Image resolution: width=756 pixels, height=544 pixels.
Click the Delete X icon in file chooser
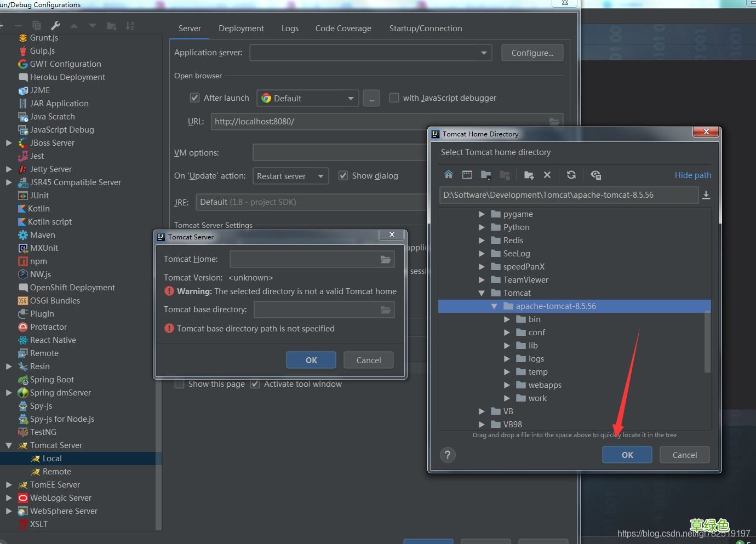[x=547, y=175]
